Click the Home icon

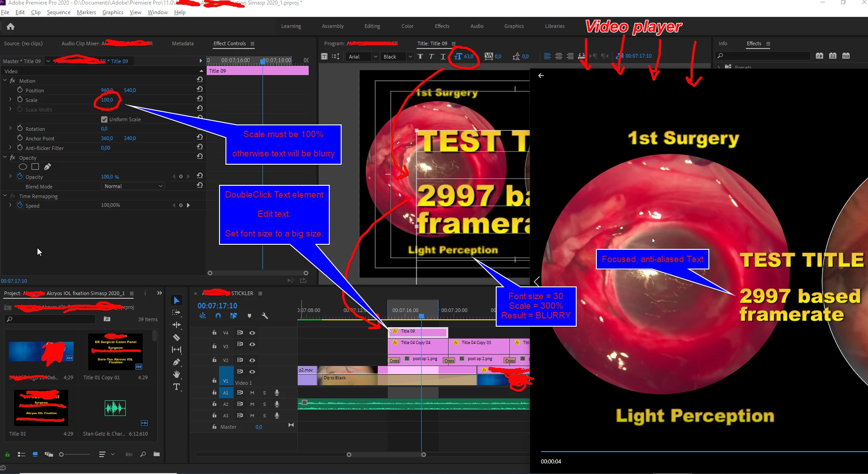(11, 27)
